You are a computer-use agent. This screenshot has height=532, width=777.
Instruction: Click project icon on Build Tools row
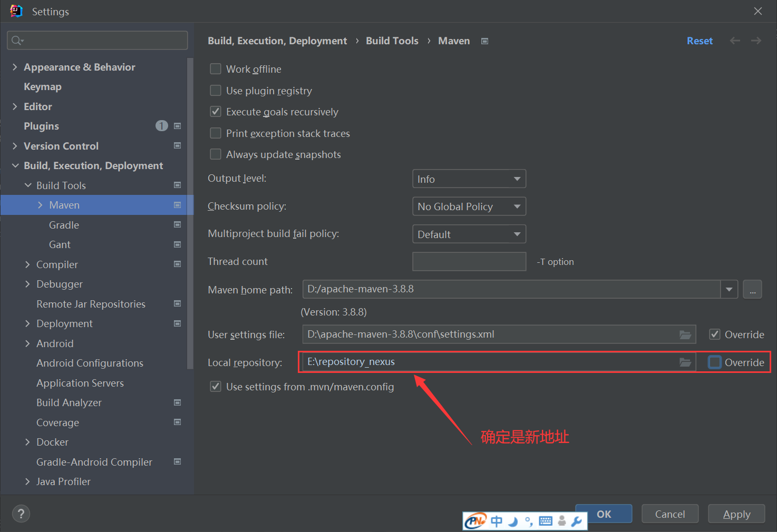click(x=178, y=185)
